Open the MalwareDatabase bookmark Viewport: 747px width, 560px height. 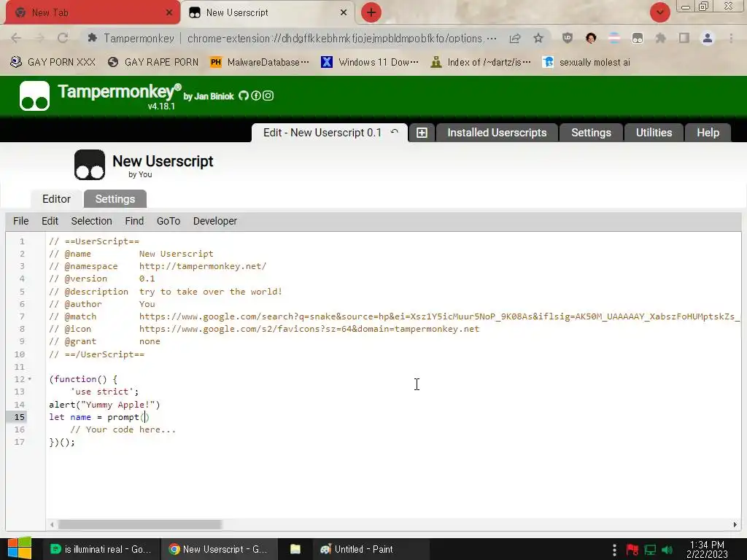(260, 63)
